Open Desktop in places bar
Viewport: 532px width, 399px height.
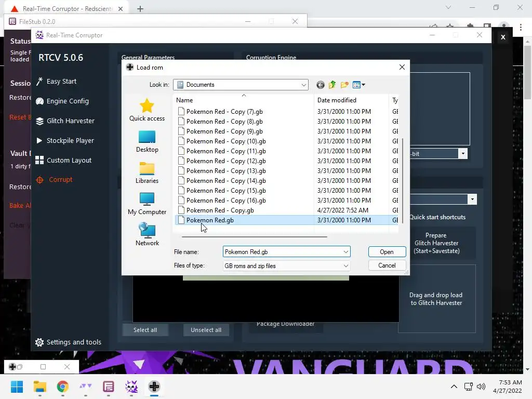coord(147,141)
